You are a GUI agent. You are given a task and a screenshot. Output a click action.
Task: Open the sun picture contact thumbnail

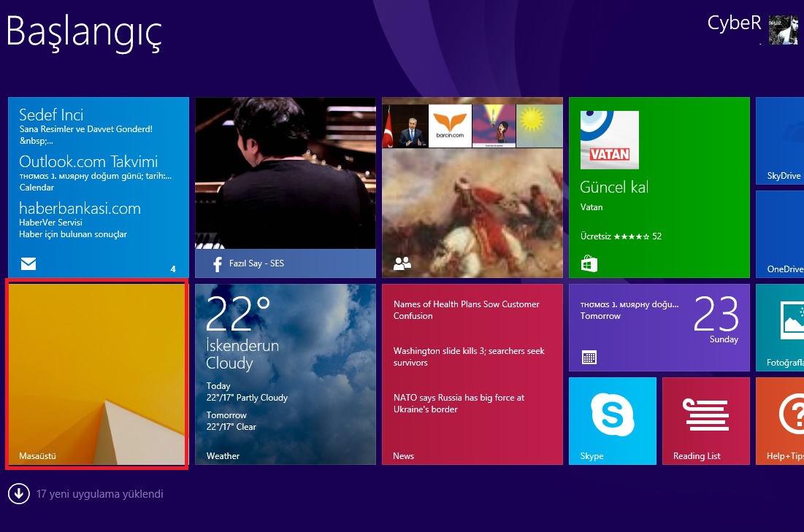[540, 126]
